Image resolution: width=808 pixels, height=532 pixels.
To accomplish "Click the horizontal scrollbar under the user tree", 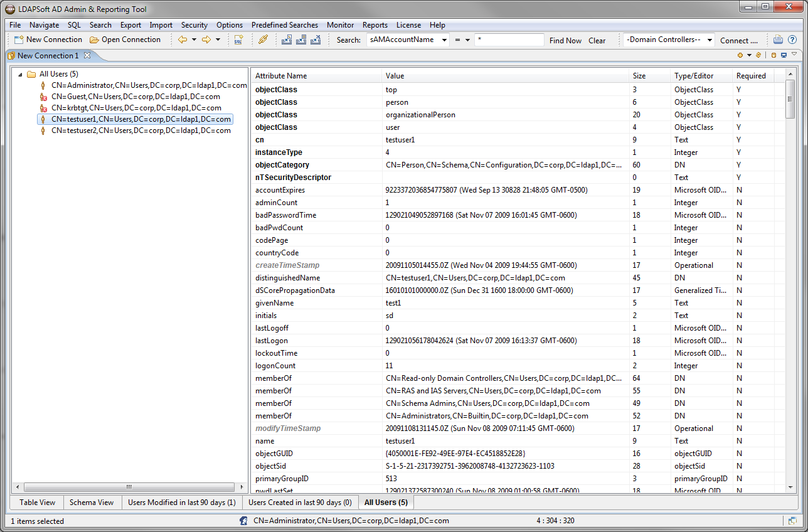I will pyautogui.click(x=129, y=487).
